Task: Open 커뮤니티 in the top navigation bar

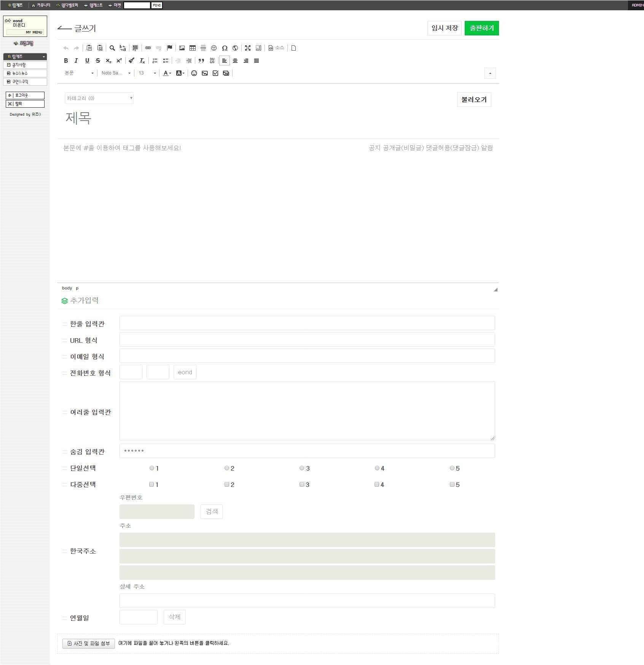Action: (x=41, y=5)
